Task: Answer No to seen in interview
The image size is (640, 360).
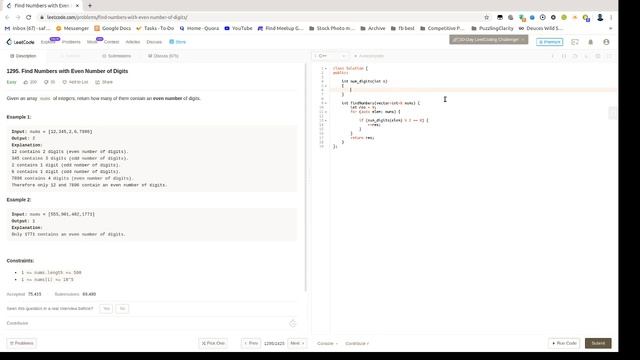Action: (x=122, y=309)
